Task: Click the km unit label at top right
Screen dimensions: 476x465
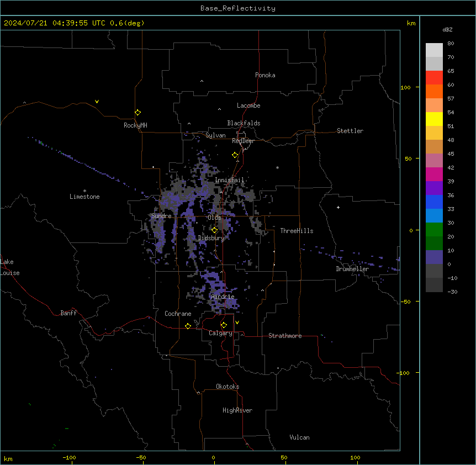Action: 411,23
